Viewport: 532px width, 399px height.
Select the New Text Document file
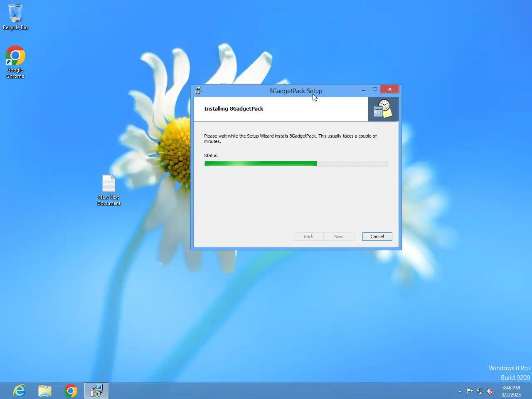(109, 190)
